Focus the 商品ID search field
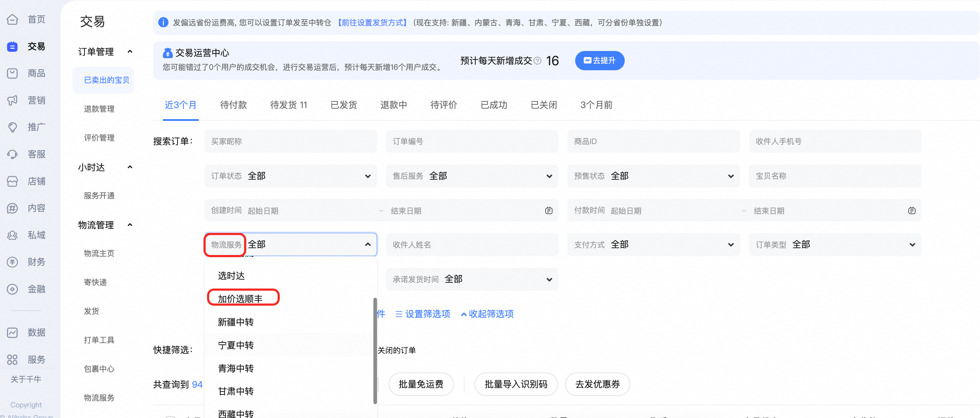Viewport: 980px width, 418px height. tap(653, 141)
